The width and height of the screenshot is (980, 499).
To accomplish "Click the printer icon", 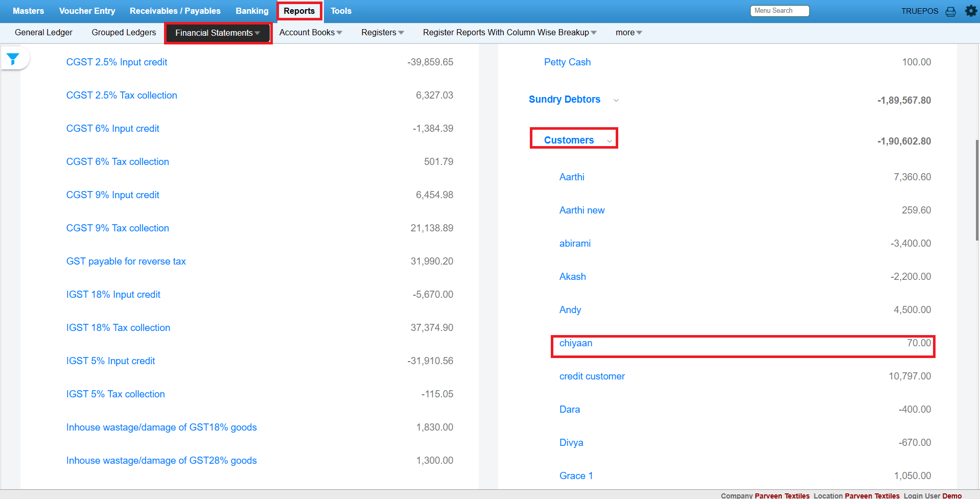I will click(x=950, y=11).
